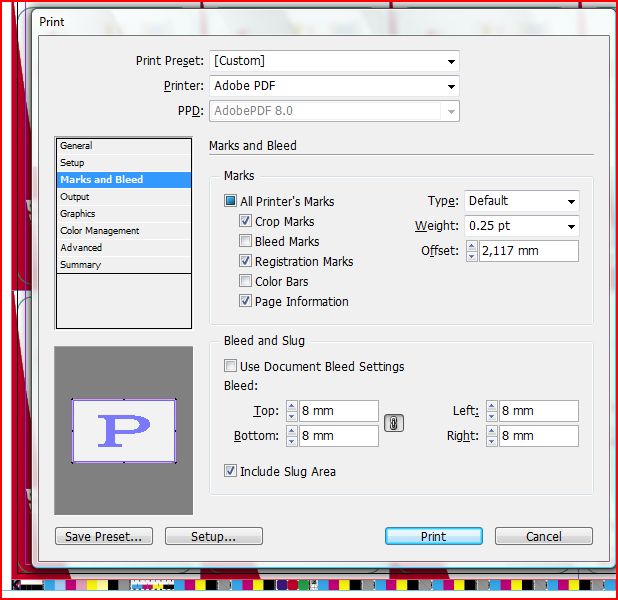
Task: Open the marks Type dropdown
Action: coord(521,201)
